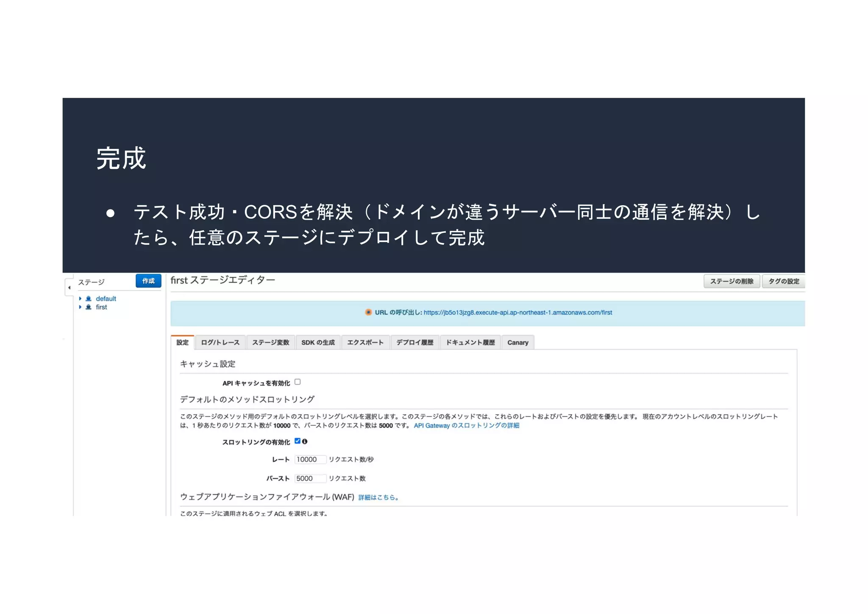The image size is (868, 614).
Task: Select the first stage
Action: pyautogui.click(x=101, y=307)
